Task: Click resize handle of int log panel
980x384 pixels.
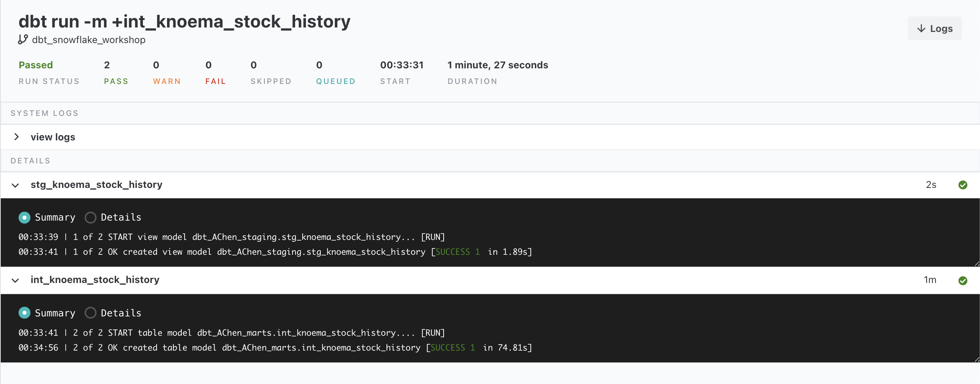Action: coord(976,359)
